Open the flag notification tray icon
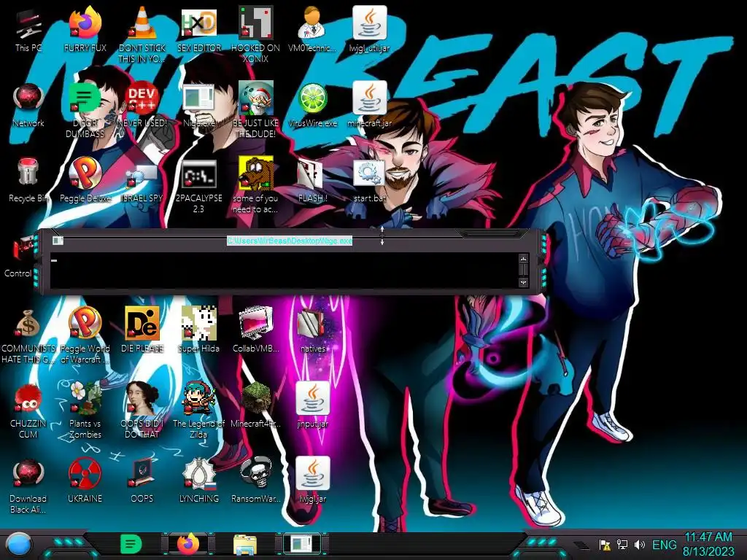Viewport: 747px width, 560px height. (x=605, y=545)
